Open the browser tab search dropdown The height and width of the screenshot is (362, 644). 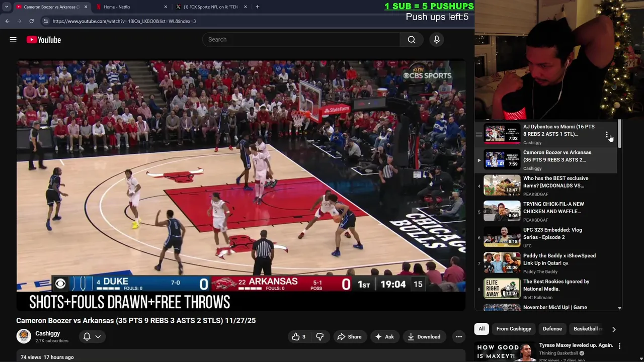point(7,7)
